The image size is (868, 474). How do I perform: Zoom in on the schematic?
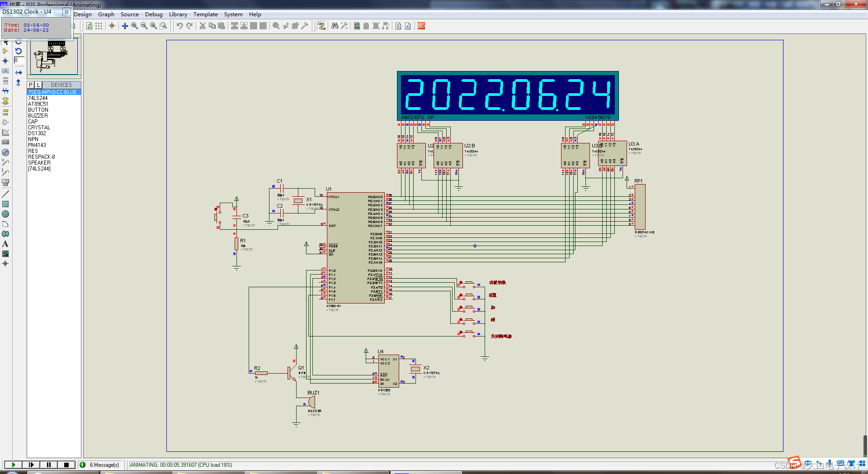click(134, 26)
